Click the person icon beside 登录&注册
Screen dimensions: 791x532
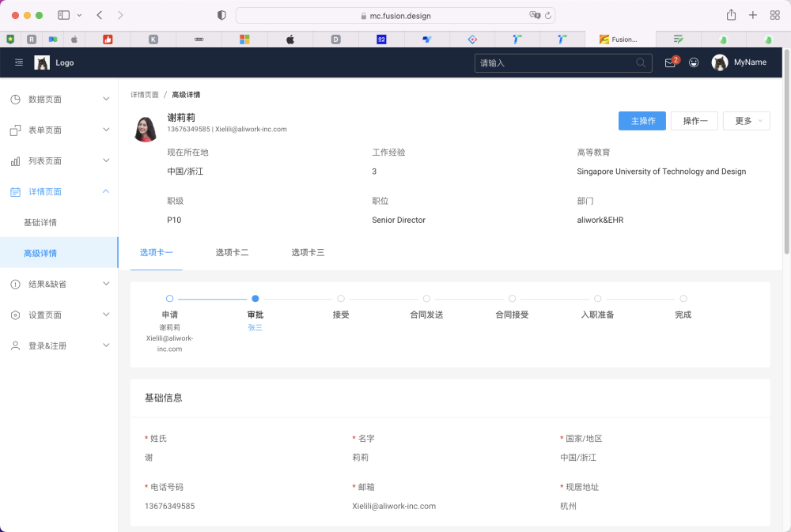(17, 345)
